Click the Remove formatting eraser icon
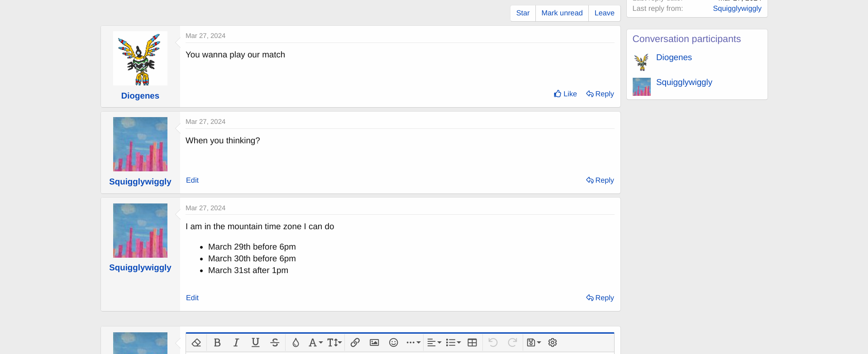The height and width of the screenshot is (354, 868). 196,343
